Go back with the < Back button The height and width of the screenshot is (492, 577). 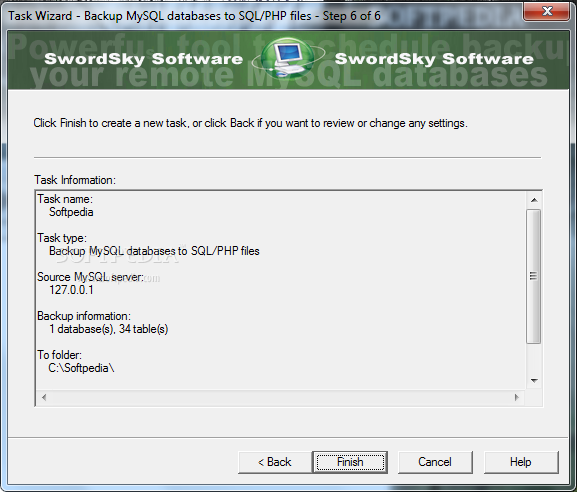(x=275, y=462)
